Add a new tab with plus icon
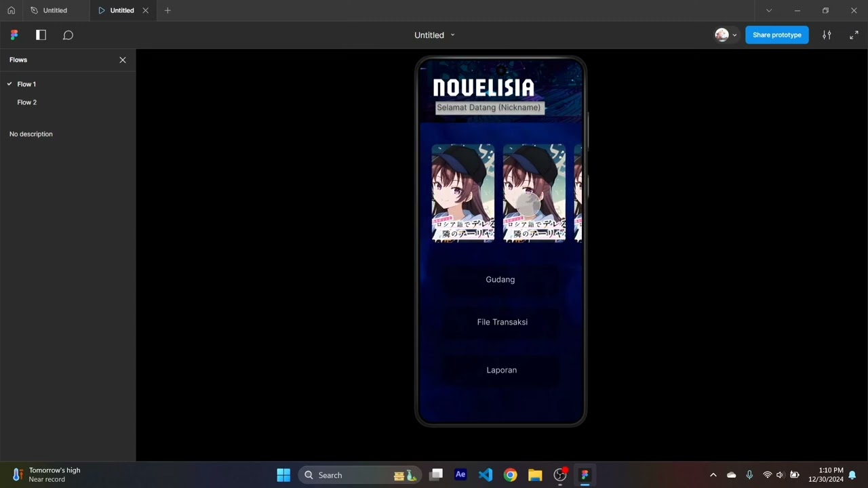 (x=167, y=10)
